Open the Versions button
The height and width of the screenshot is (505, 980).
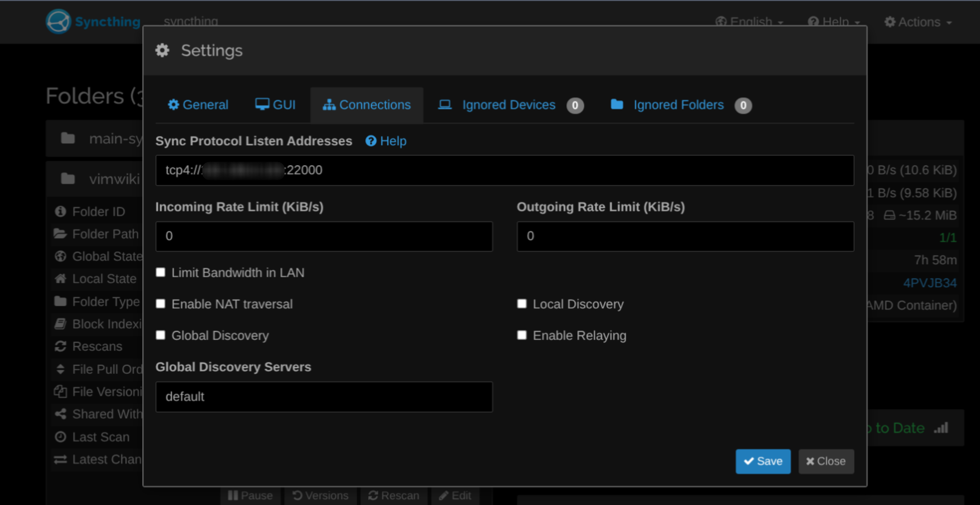[x=320, y=496]
